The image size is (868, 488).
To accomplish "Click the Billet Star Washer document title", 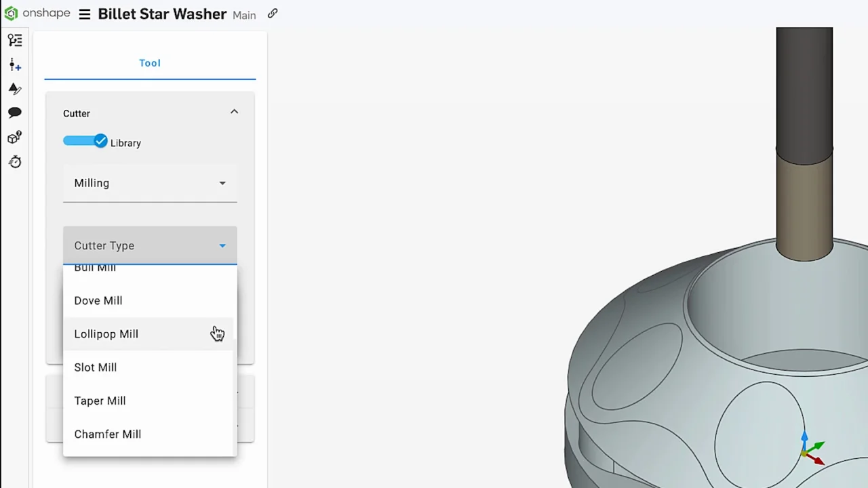I will pos(162,14).
